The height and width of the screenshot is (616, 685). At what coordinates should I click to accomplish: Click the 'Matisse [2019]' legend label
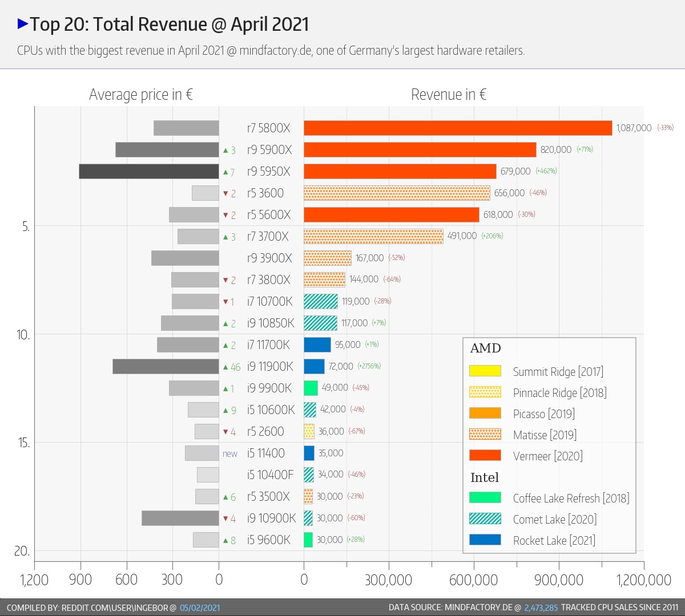pos(545,435)
